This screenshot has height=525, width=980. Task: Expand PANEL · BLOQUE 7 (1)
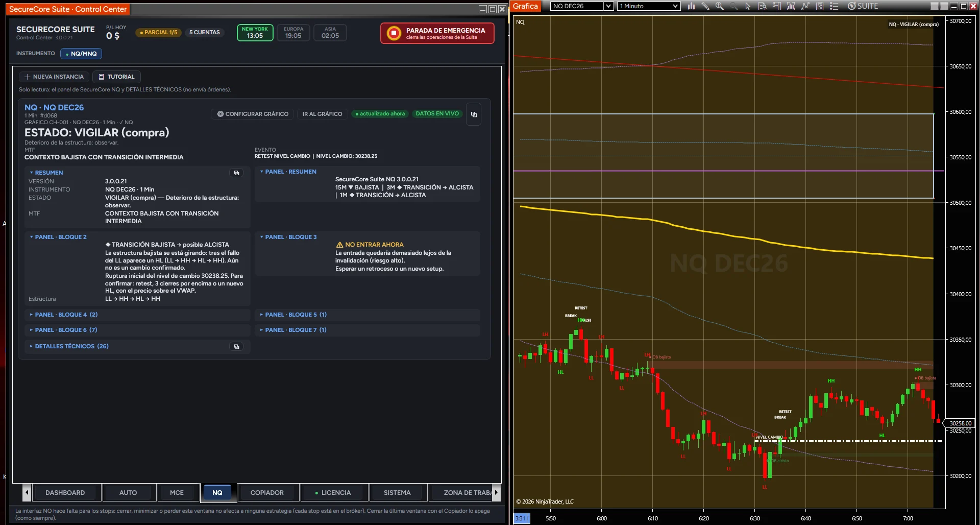tap(293, 330)
